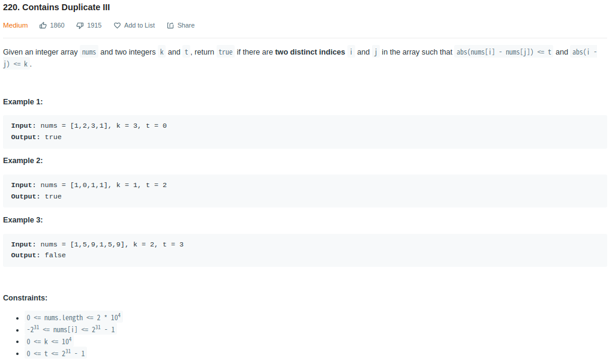Click the 1915 dislikes count
This screenshot has height=364, width=615.
94,25
